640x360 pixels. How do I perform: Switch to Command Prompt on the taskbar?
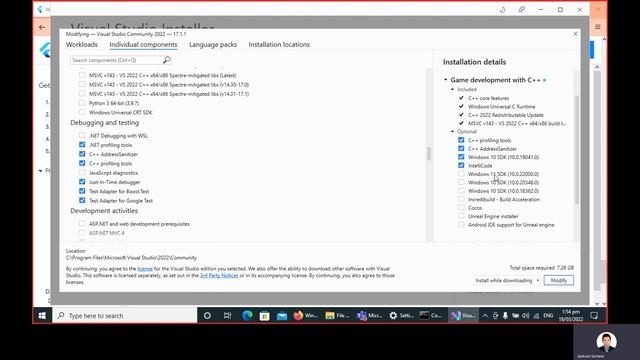pos(432,316)
